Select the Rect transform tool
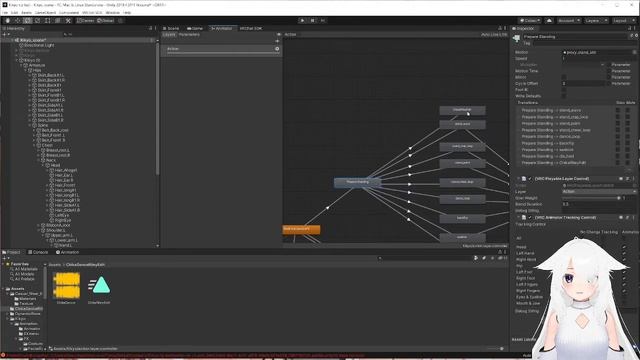The width and height of the screenshot is (640, 360). pos(47,20)
